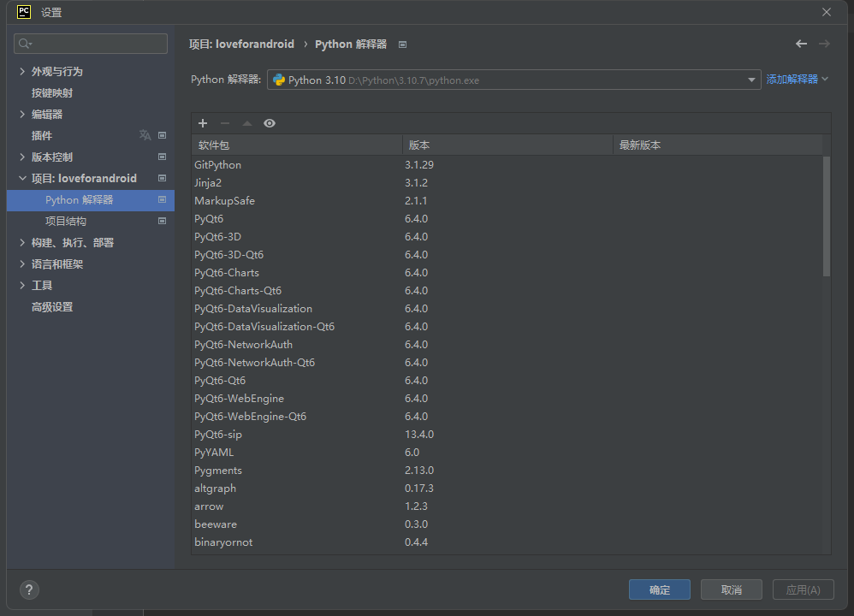Select the Pygments package row
Screen dimensions: 854x616
(507, 470)
